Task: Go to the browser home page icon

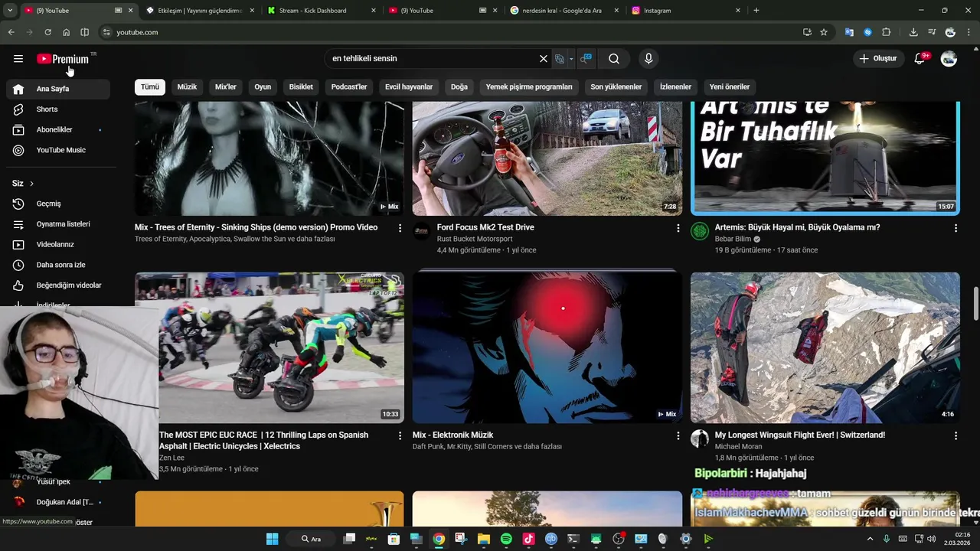Action: [x=66, y=32]
